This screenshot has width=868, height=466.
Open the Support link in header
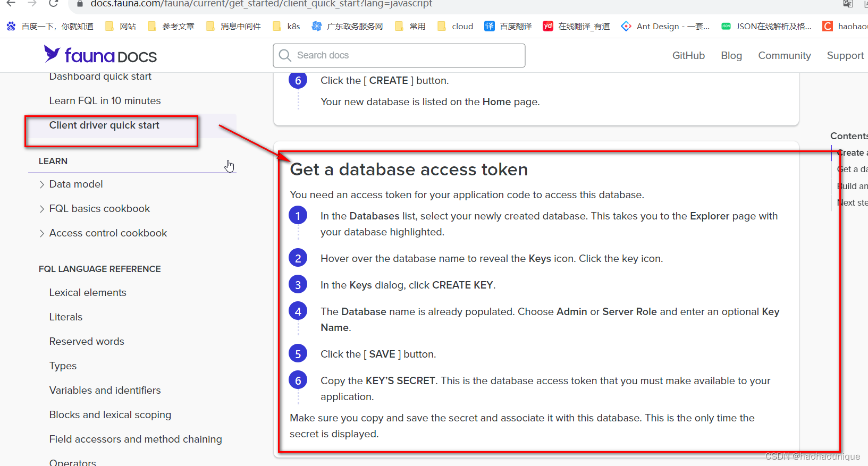click(845, 55)
